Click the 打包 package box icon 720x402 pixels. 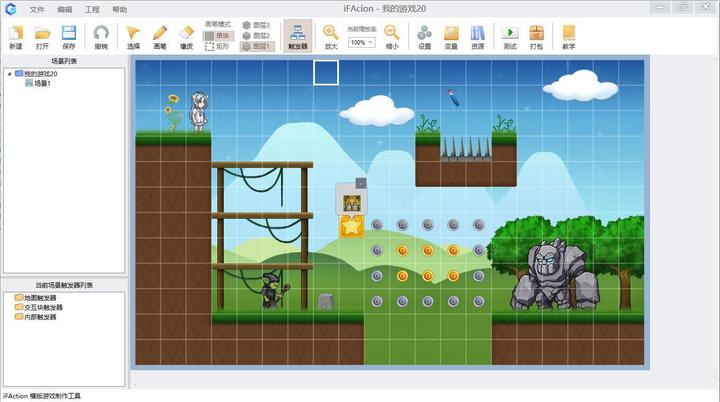coord(536,37)
